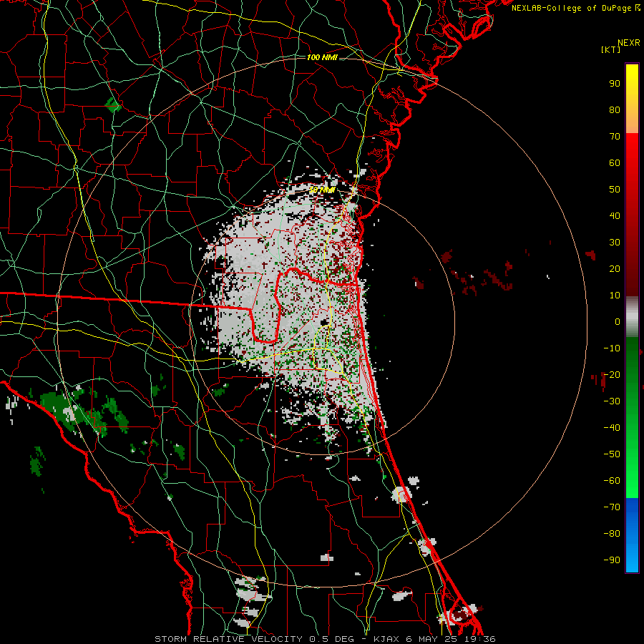The height and width of the screenshot is (644, 644).
Task: Click the -20 value on the velocity scale
Action: click(612, 374)
